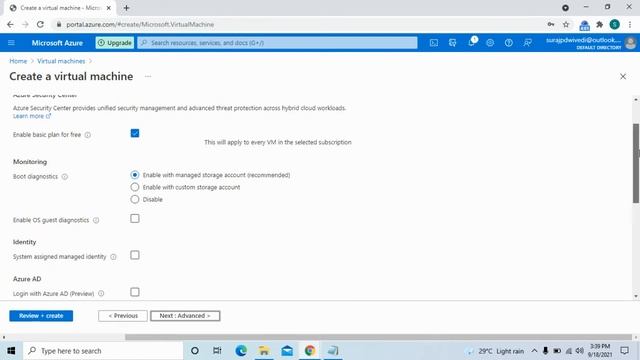Select Enable with custom storage account
The image size is (640, 360).
135,187
